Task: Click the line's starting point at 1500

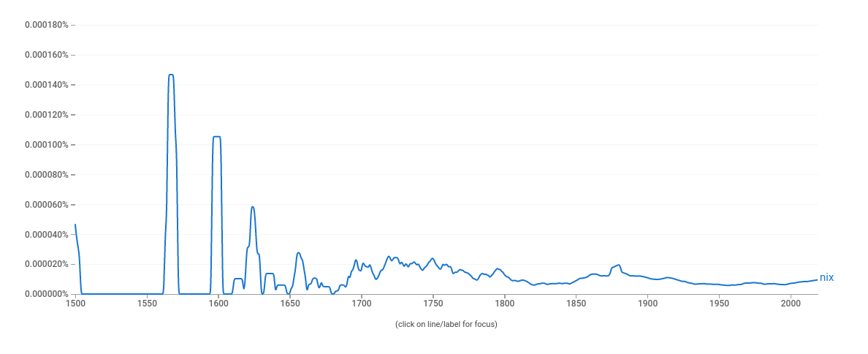Action: coord(75,225)
